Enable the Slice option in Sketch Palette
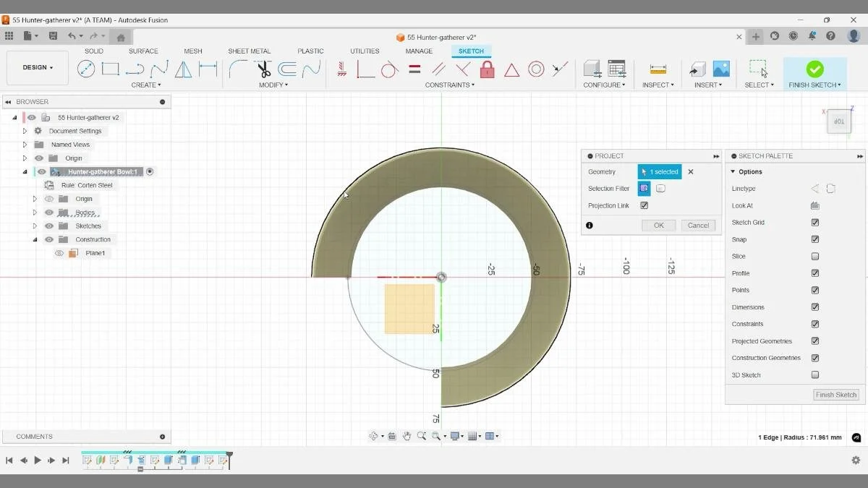Screen dimensions: 868x488 tap(815, 256)
